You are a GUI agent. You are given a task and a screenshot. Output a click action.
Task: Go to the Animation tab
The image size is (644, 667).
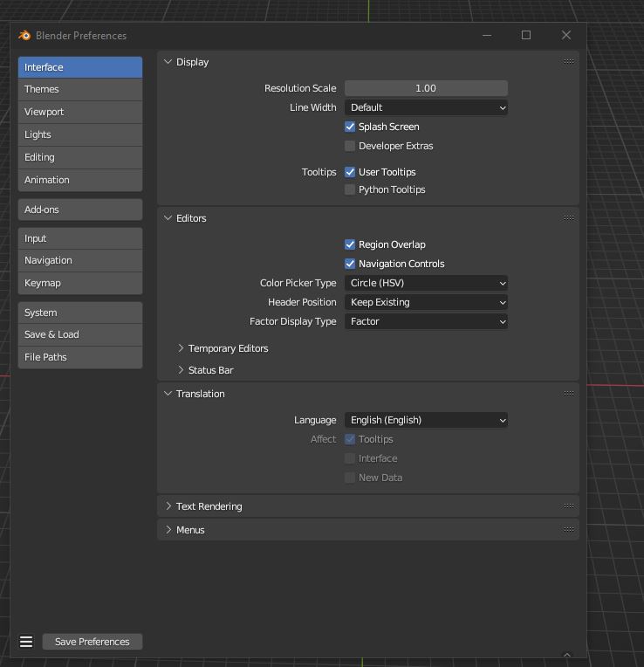(80, 180)
